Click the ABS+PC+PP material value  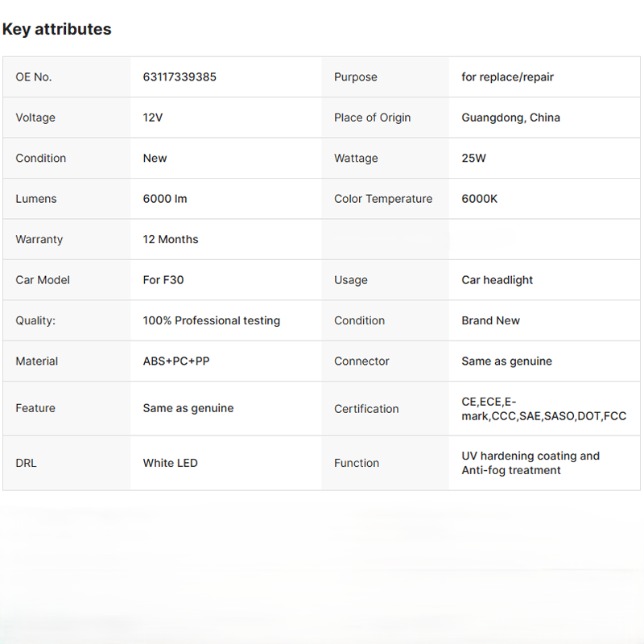[176, 361]
